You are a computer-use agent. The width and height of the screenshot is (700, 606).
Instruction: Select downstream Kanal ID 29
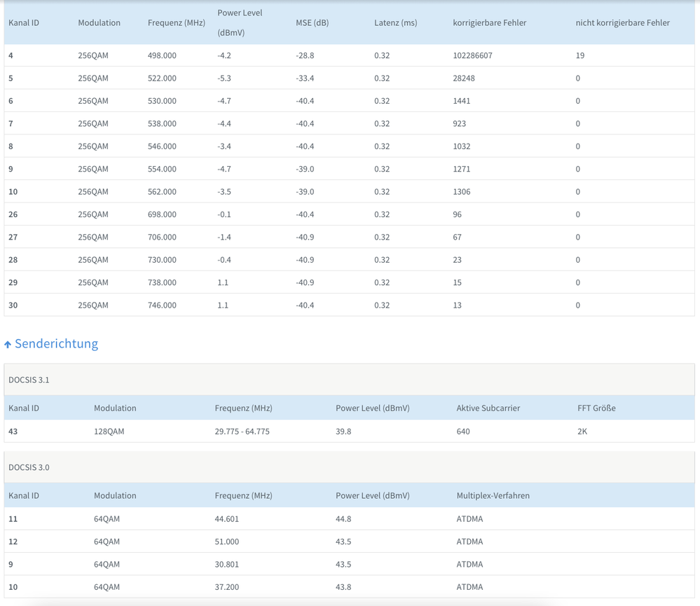[13, 282]
